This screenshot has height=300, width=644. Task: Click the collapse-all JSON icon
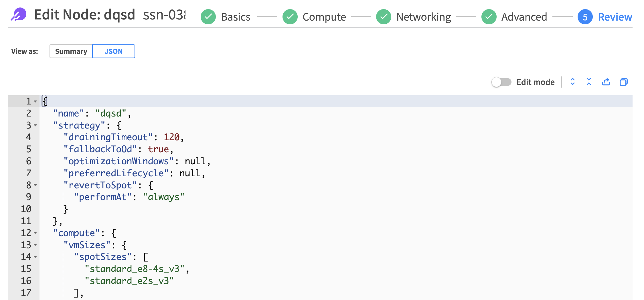(x=589, y=82)
